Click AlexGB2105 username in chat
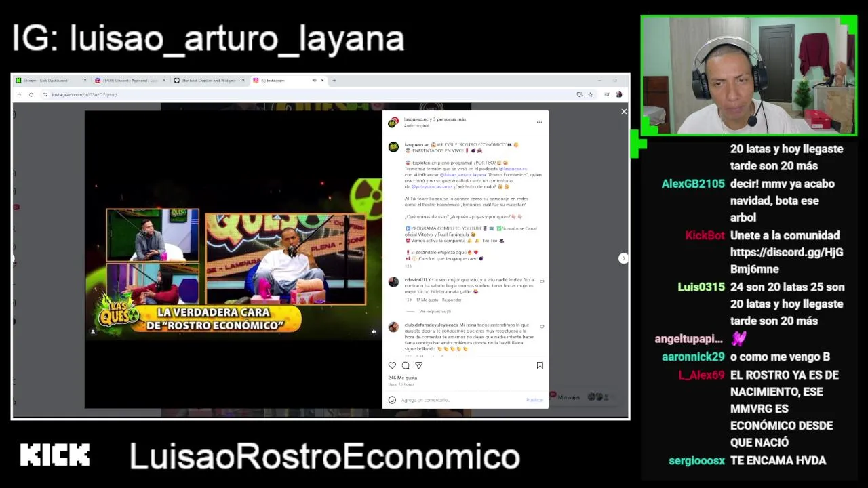The height and width of the screenshot is (488, 868). click(693, 184)
